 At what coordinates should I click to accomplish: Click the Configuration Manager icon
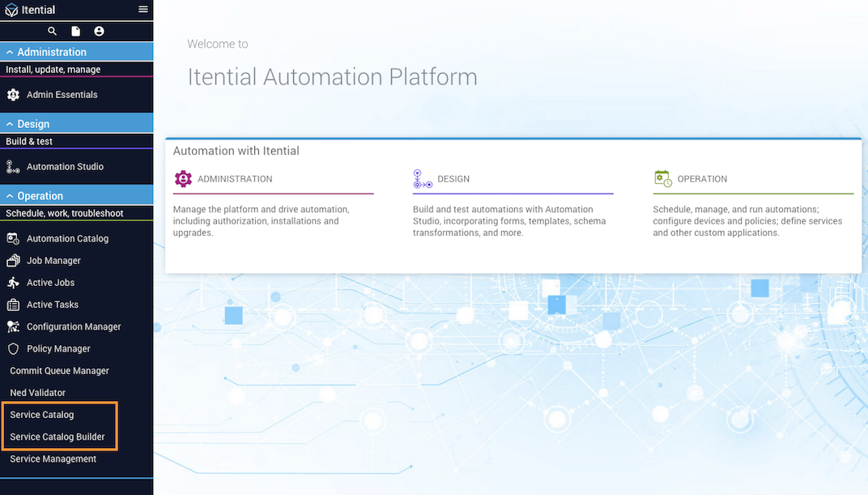coord(13,326)
